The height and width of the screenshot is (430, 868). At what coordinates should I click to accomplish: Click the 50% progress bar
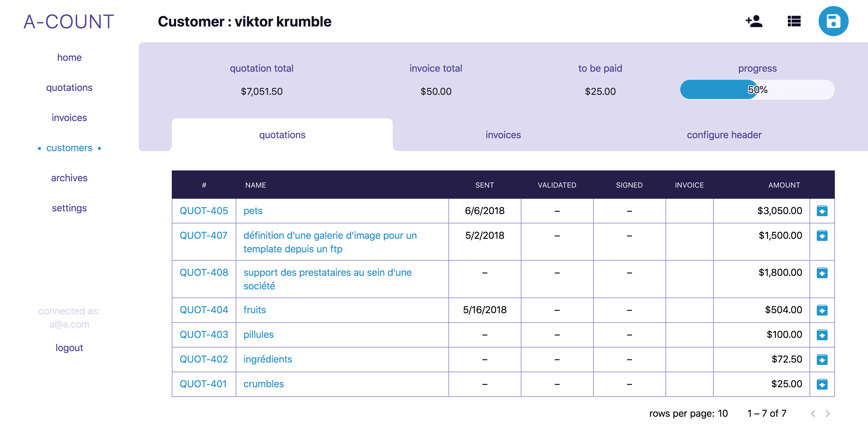coord(757,89)
